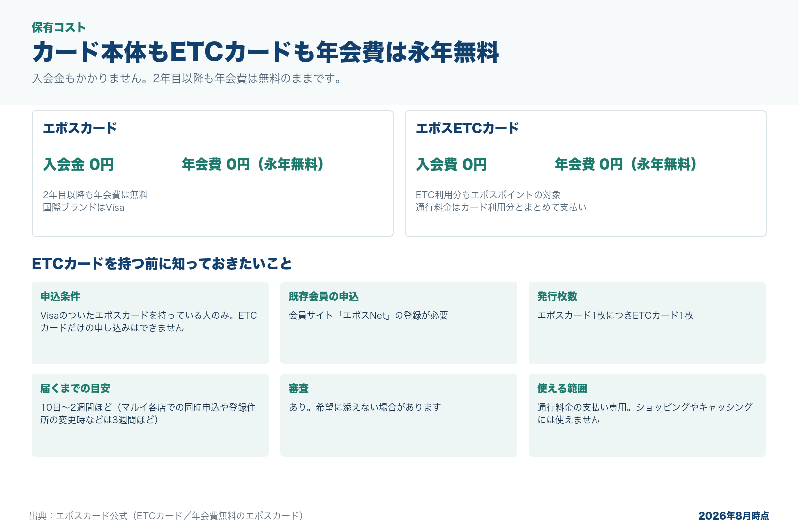
Task: Click the note ETC利用分もエポスポイントの対象
Action: pyautogui.click(x=488, y=195)
